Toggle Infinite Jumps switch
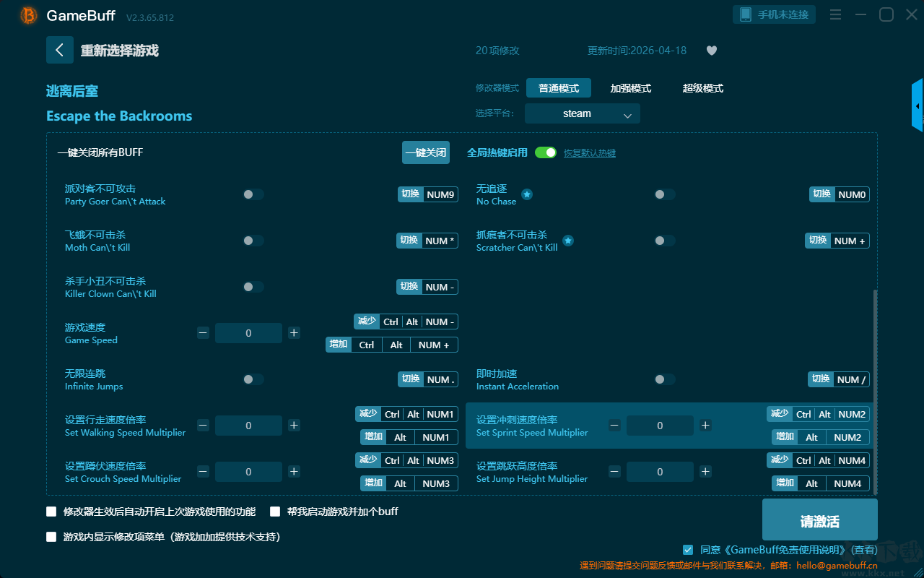Image resolution: width=924 pixels, height=578 pixels. (x=253, y=379)
